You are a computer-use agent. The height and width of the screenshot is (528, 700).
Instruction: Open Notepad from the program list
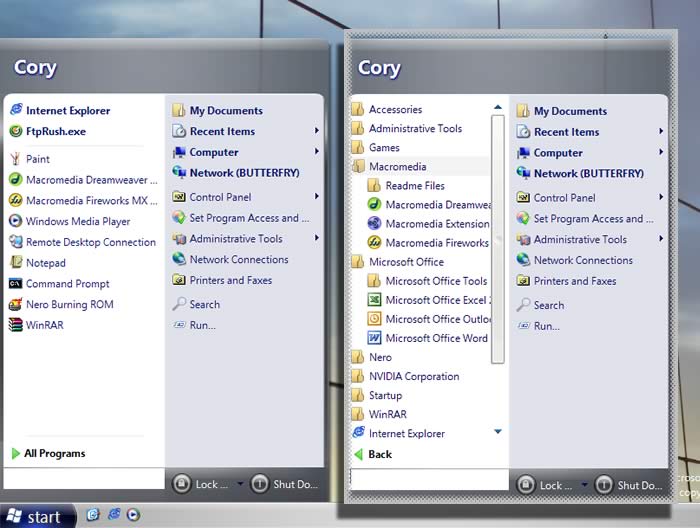(38, 263)
